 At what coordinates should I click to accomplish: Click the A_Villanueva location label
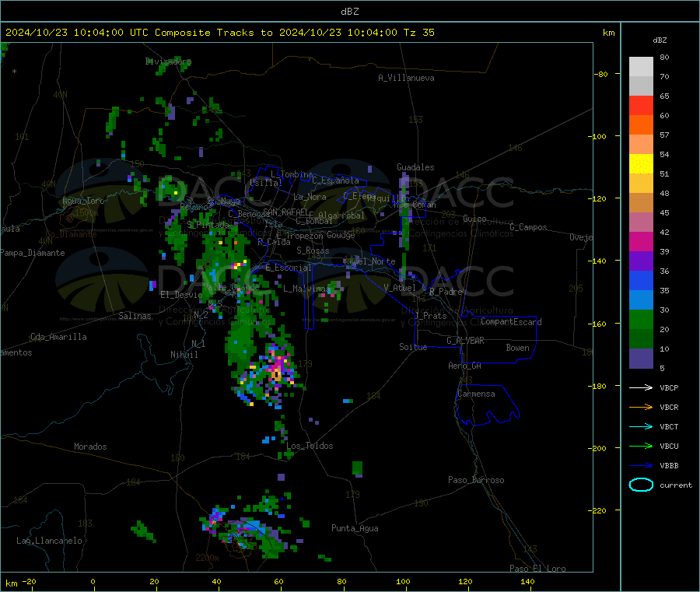[x=406, y=78]
